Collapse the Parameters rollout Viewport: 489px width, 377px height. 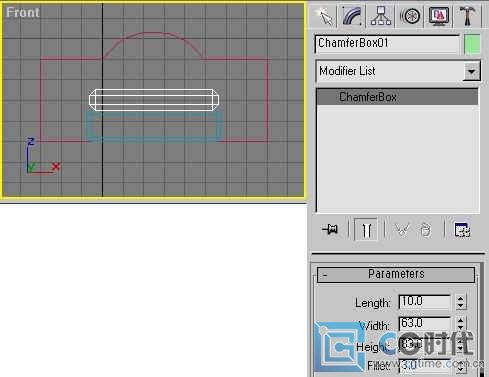[396, 274]
